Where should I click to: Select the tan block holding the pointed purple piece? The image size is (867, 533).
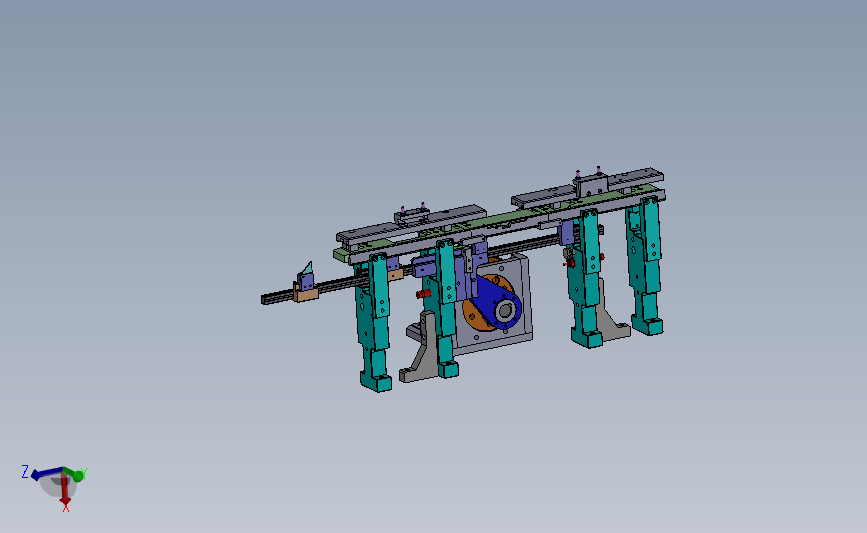306,293
